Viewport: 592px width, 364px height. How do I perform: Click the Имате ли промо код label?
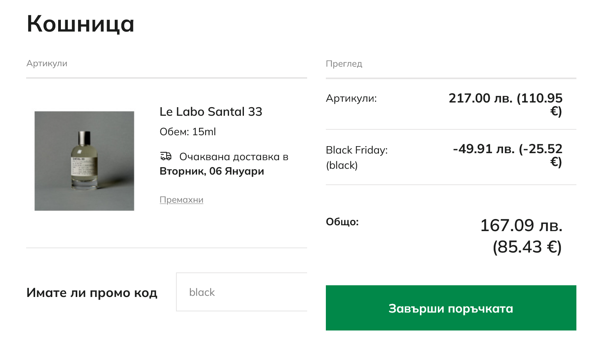tap(92, 293)
